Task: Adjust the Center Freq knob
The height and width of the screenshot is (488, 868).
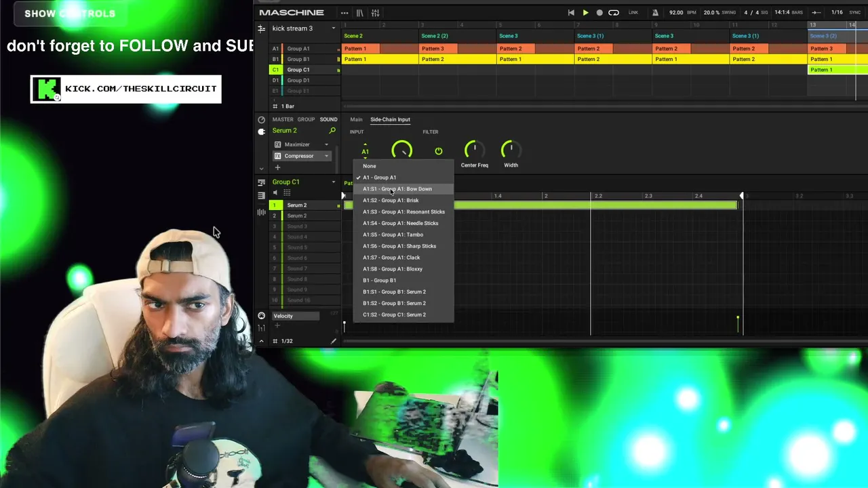Action: [x=474, y=150]
